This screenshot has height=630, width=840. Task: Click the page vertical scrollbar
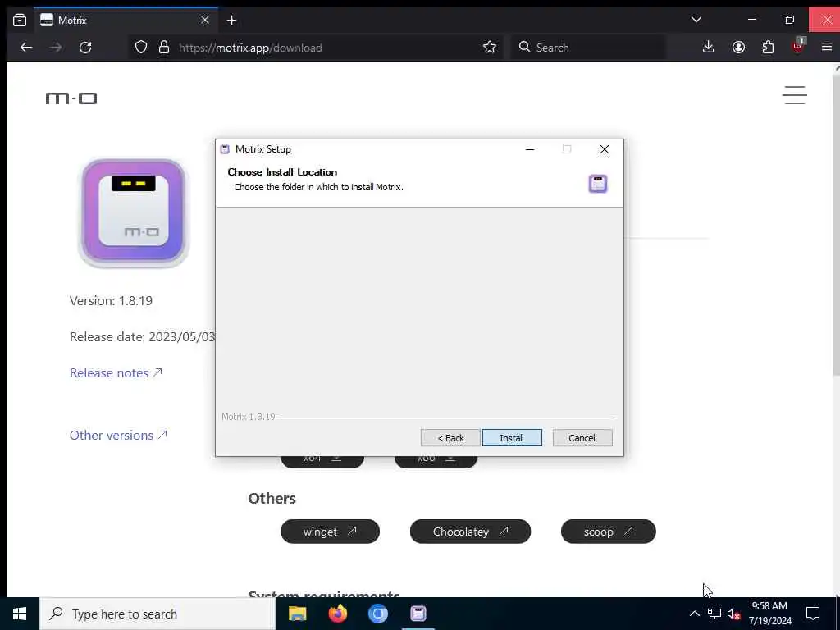(836, 225)
